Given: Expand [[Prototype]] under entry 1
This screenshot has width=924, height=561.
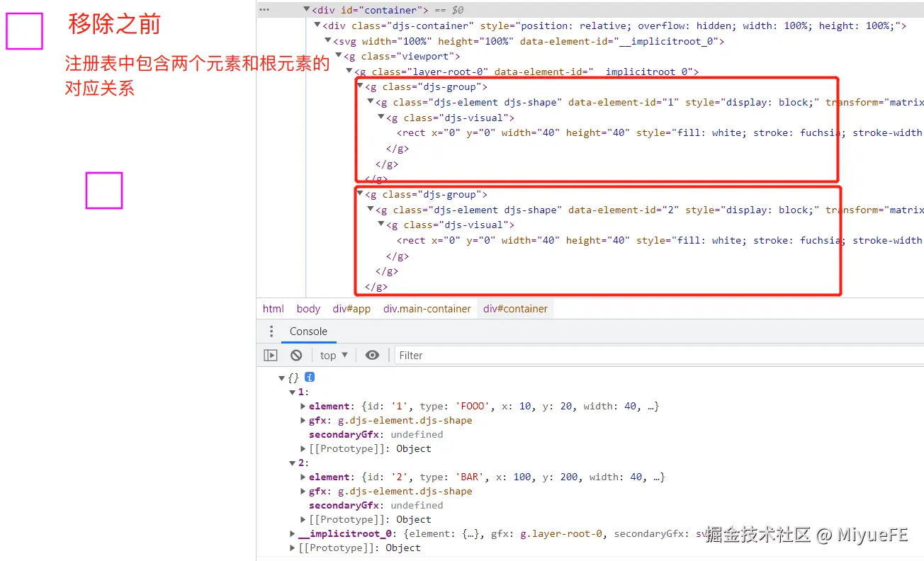Looking at the screenshot, I should tap(303, 449).
